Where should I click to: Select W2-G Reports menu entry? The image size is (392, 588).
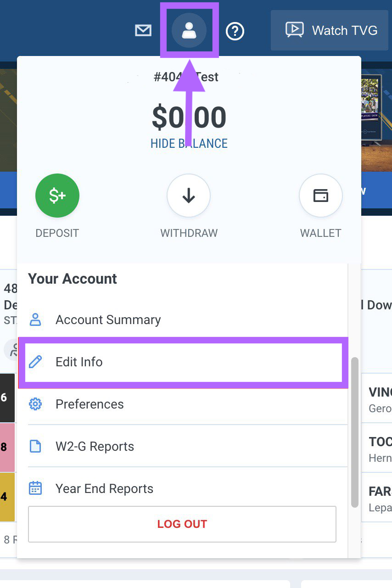click(x=95, y=446)
